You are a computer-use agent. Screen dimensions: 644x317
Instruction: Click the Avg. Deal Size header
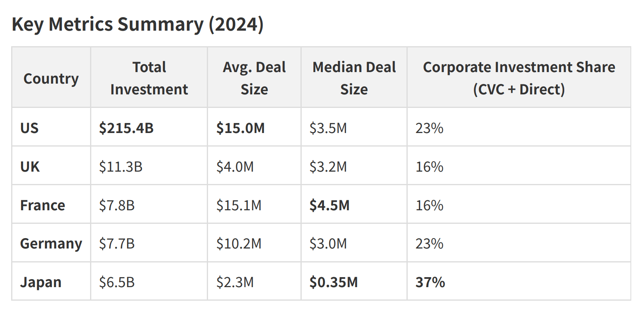pyautogui.click(x=254, y=78)
